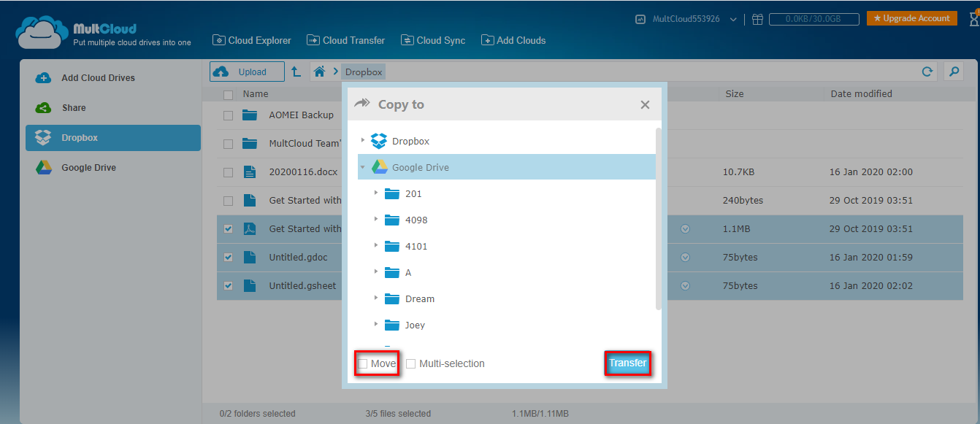Uncheck the Untitled.gdoc checkbox
Viewport: 980px width, 424px height.
click(x=229, y=258)
